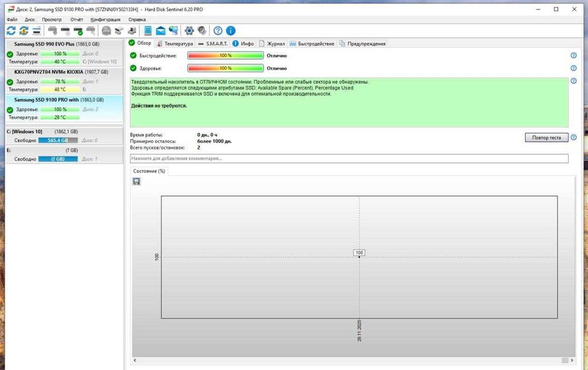
Task: Click the disk icon with green checkmark
Action: coord(78,31)
